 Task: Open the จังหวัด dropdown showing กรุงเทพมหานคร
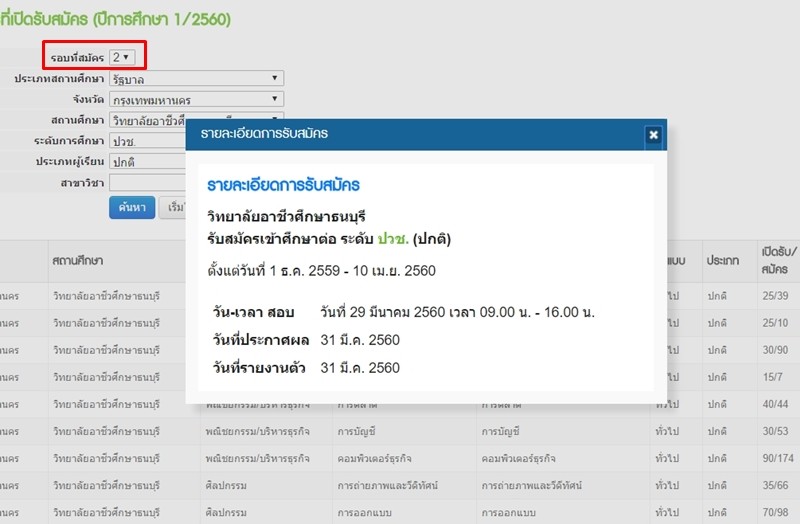pos(196,99)
